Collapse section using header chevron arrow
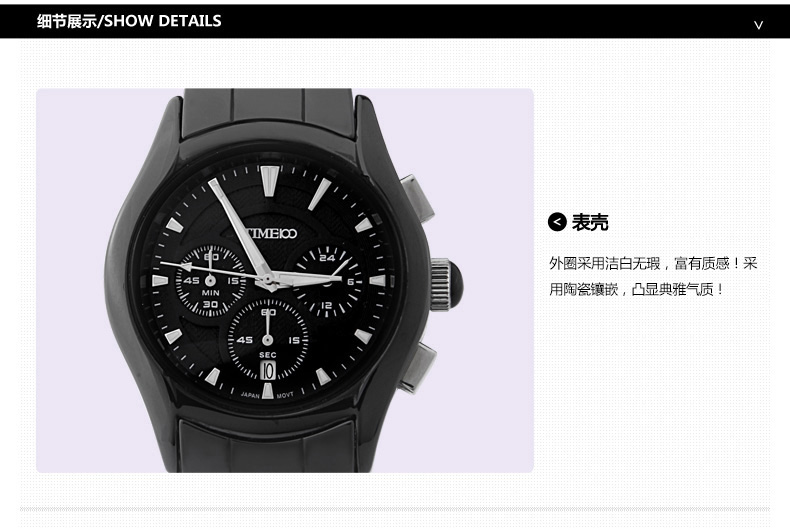This screenshot has height=528, width=790. point(758,25)
